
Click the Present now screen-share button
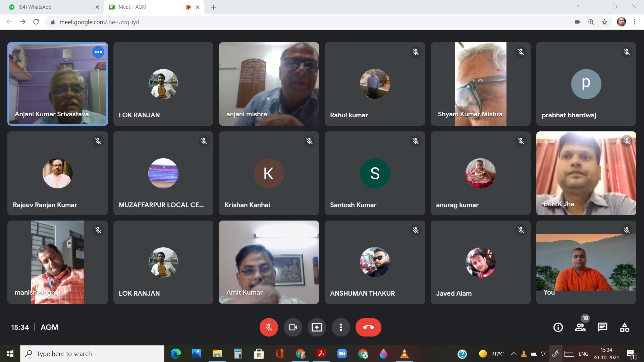point(317,327)
